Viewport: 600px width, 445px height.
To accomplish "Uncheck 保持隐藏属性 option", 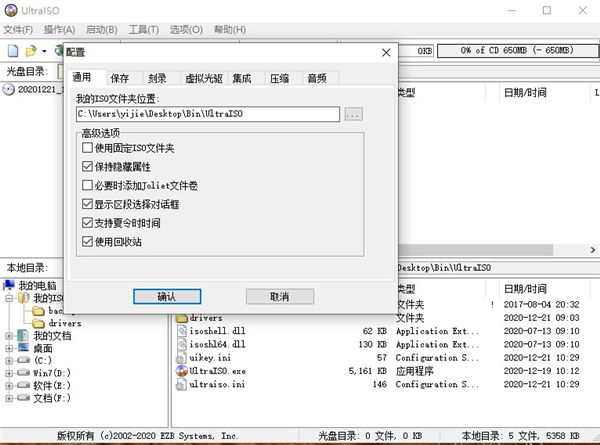I will click(x=87, y=166).
